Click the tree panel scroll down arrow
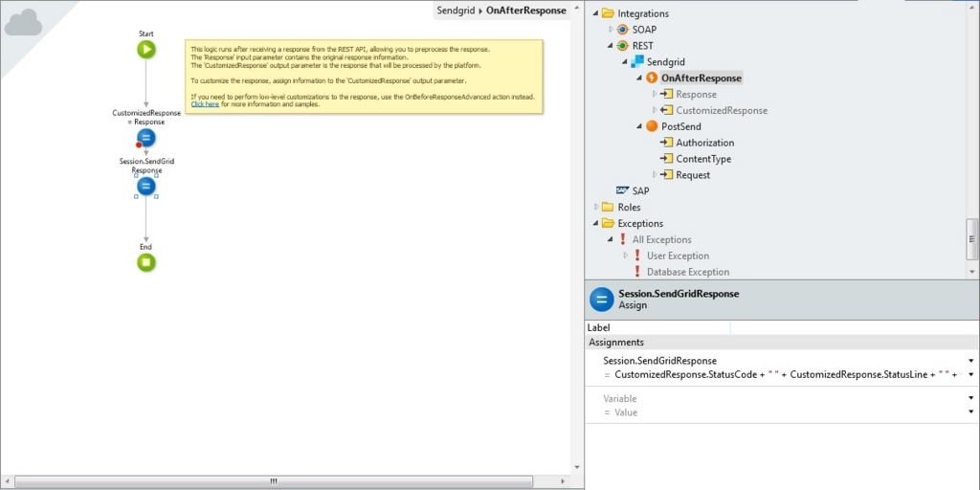Viewport: 980px width, 490px height. [x=972, y=272]
